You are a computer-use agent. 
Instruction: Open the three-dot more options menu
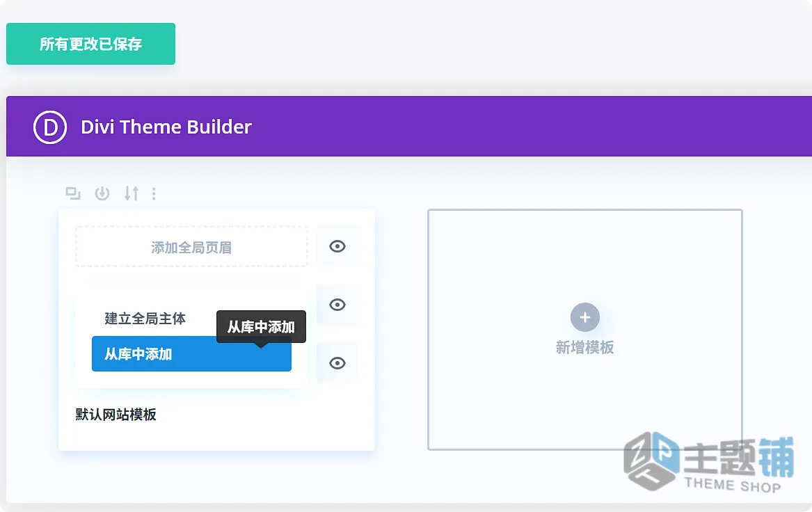[154, 193]
